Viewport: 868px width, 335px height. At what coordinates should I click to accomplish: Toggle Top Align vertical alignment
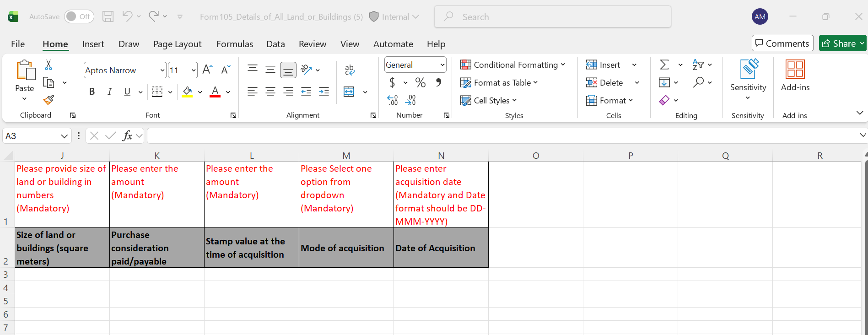click(x=253, y=70)
